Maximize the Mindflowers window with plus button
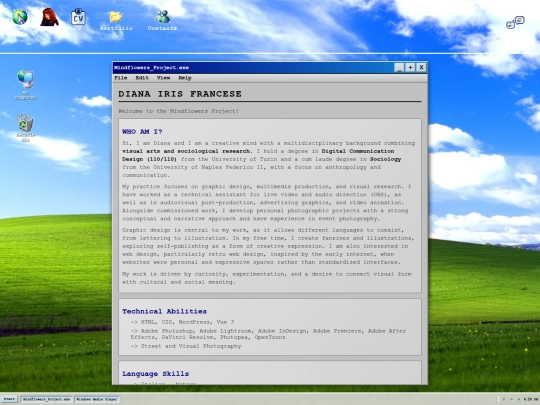This screenshot has width=540, height=405. pyautogui.click(x=410, y=68)
